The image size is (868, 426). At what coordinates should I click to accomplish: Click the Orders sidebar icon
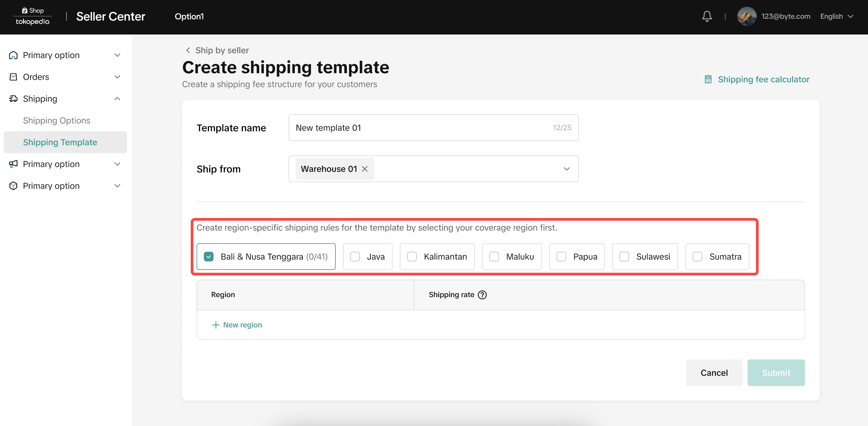pos(13,77)
